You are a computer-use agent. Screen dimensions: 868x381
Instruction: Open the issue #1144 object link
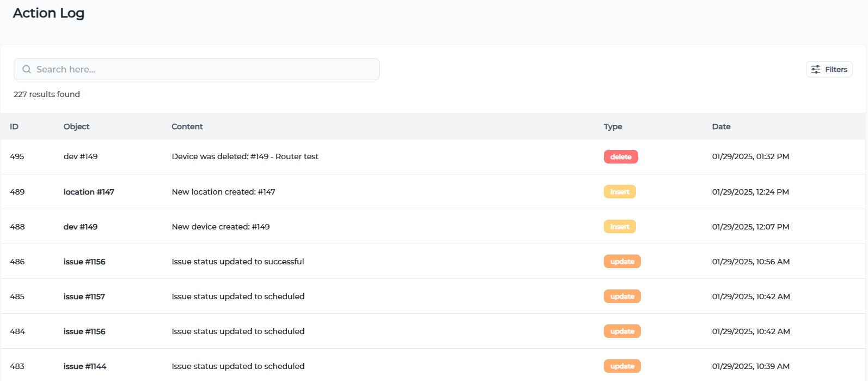[x=85, y=366]
